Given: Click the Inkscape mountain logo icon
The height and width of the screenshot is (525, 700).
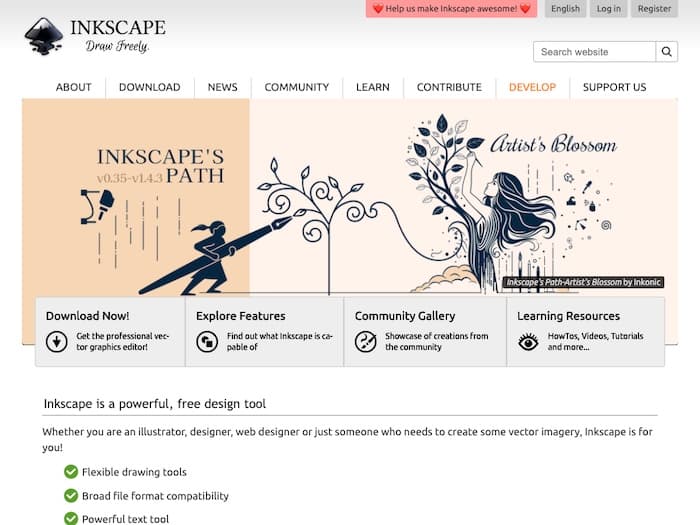Looking at the screenshot, I should pyautogui.click(x=43, y=36).
